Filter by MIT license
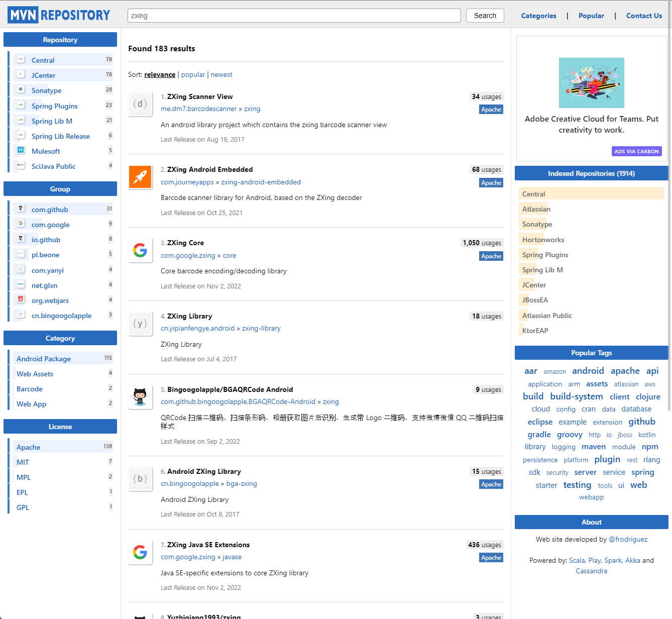 click(x=23, y=462)
